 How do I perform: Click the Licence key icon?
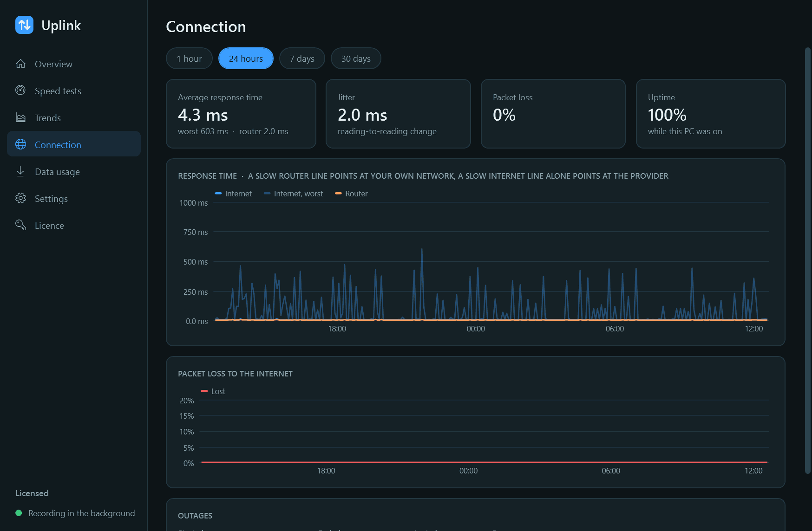[x=20, y=225]
